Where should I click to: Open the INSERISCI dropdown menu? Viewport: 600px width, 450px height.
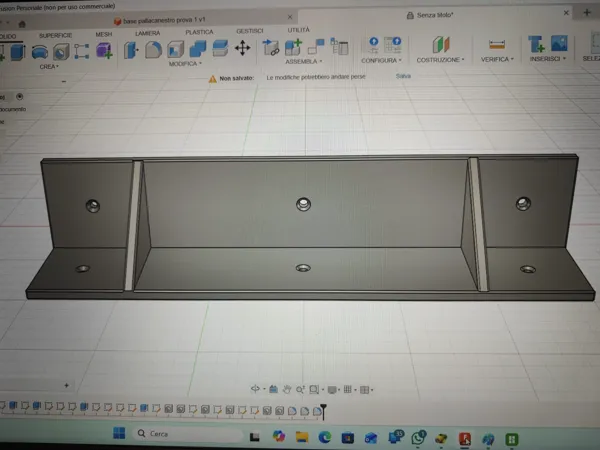[548, 59]
